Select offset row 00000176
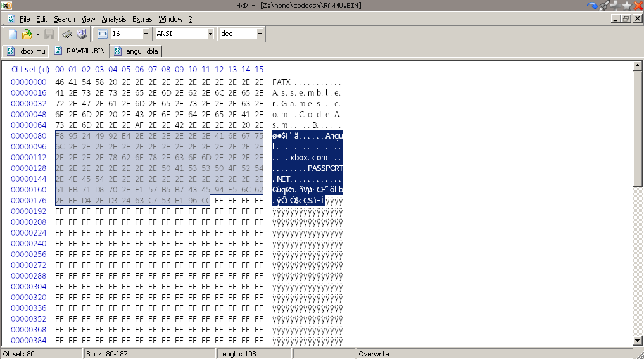The width and height of the screenshot is (644, 359). 28,201
